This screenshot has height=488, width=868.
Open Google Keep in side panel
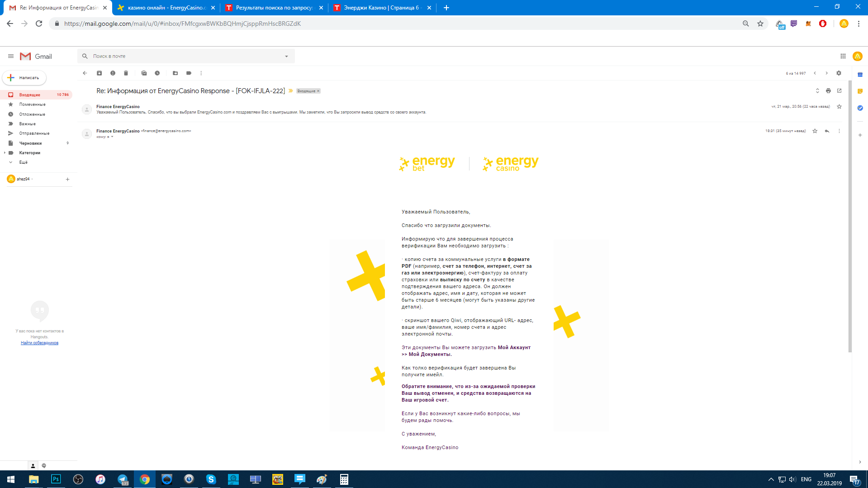click(860, 91)
